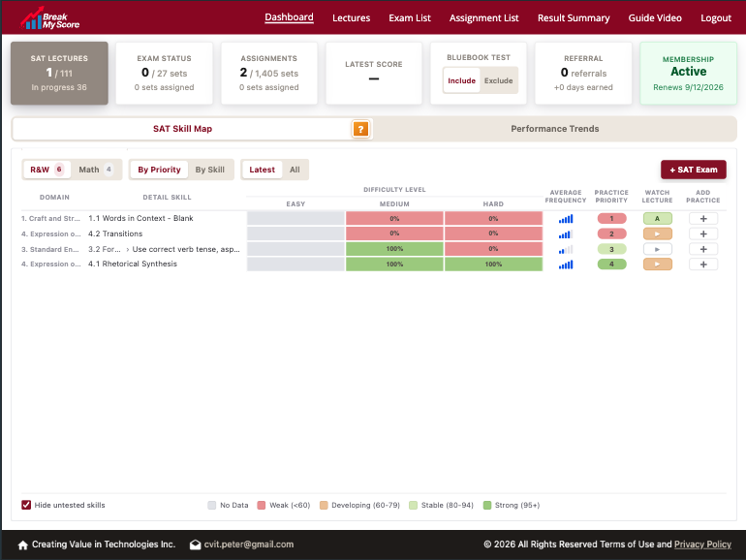Click '4.2 Transitions' skill text
This screenshot has height=560, width=746.
click(115, 234)
